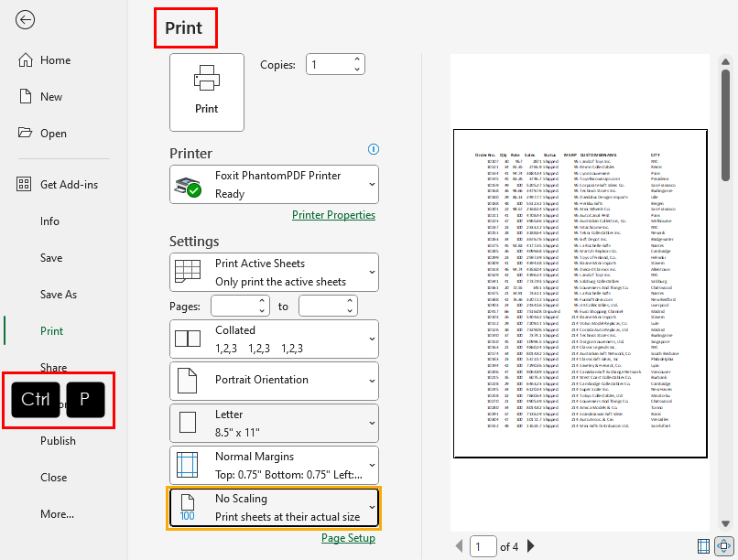This screenshot has height=560, width=738.
Task: Expand the Print Active Sheets dropdown
Action: pyautogui.click(x=274, y=273)
